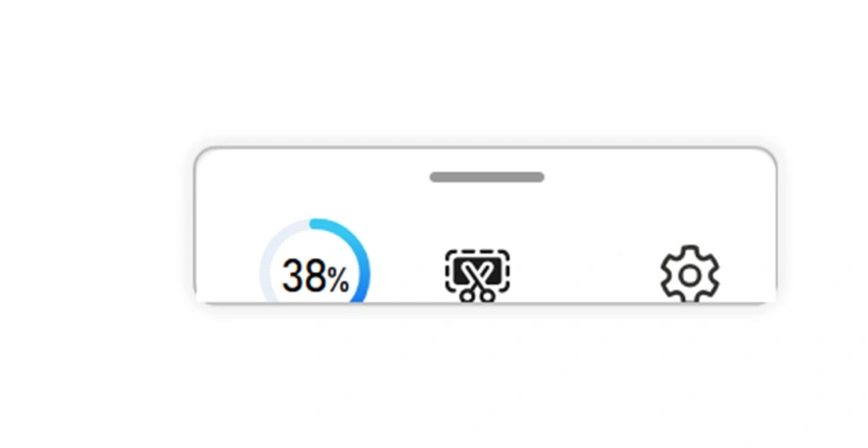Click the gear on the panel's right

(x=690, y=274)
